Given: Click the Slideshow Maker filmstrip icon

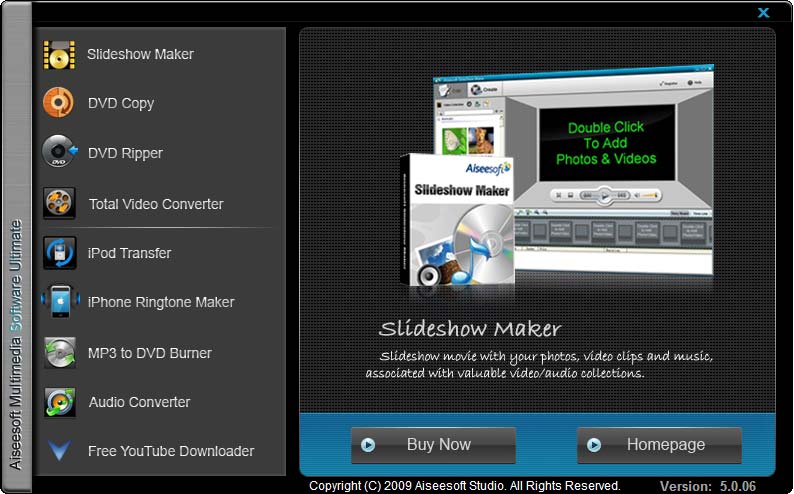Looking at the screenshot, I should [59, 54].
